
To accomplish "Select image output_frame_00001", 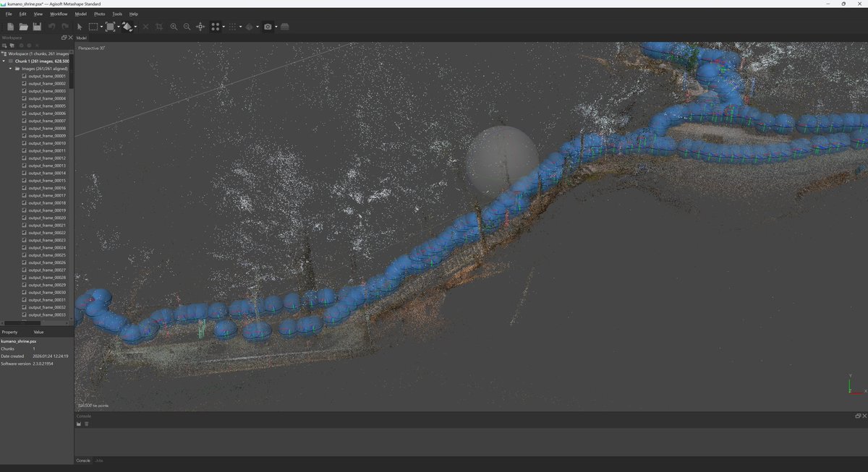I will [47, 76].
